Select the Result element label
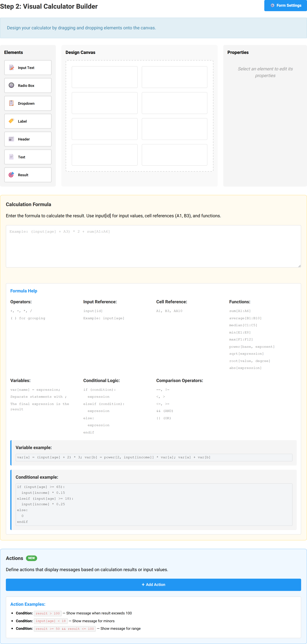Screen dimensions: 307x644 (23, 175)
